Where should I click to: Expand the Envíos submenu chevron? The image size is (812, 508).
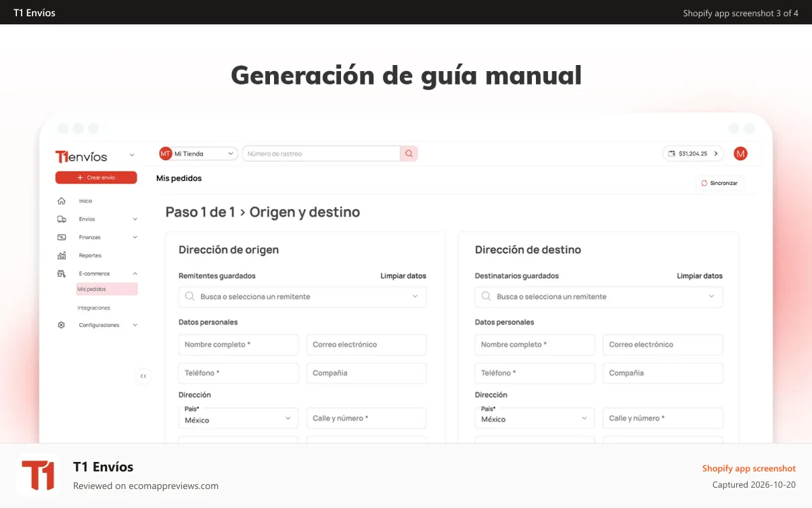(x=135, y=219)
